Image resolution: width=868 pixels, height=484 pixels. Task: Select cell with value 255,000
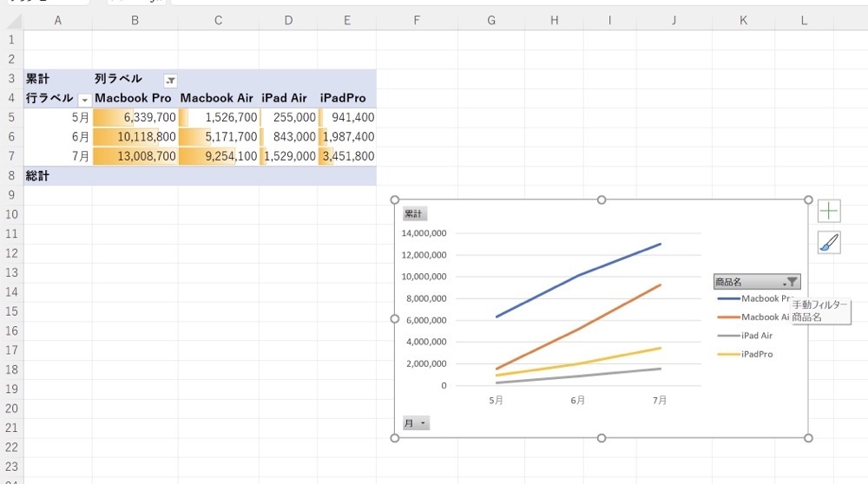288,117
